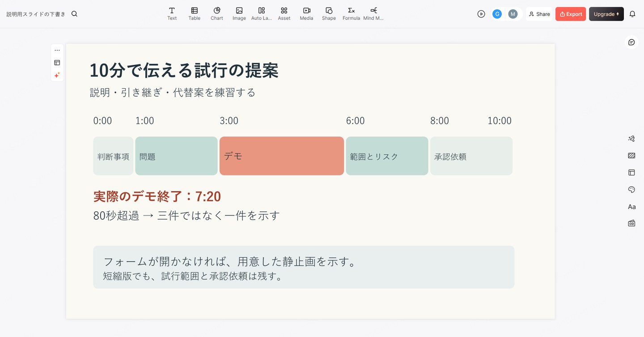
Task: Click the document title 説明用スライドの下書き
Action: [36, 14]
